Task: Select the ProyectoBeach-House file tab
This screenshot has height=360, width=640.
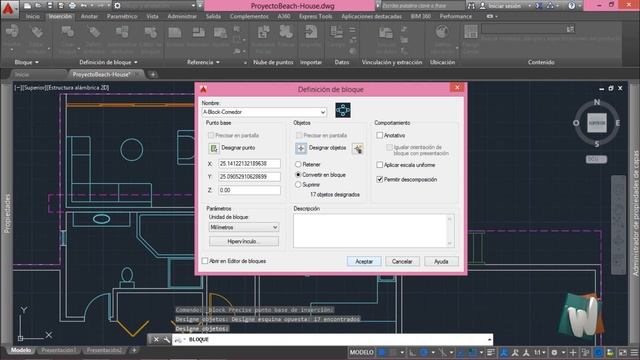Action: point(102,74)
